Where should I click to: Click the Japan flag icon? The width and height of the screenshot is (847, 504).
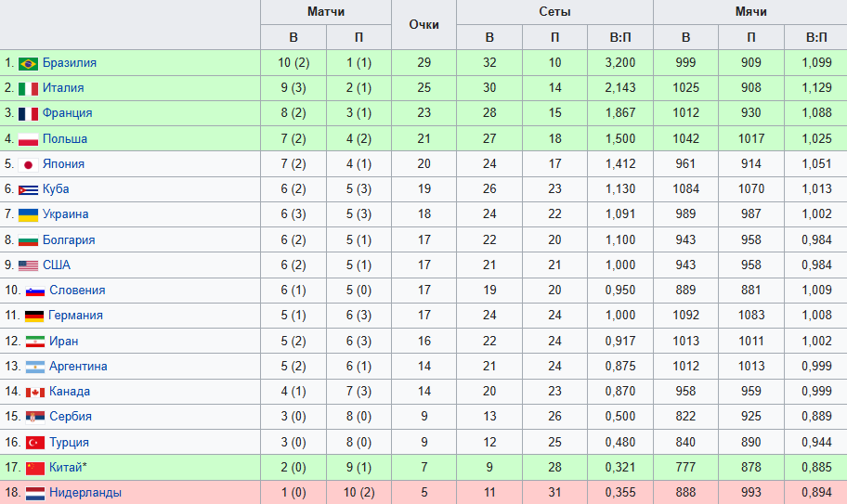click(28, 164)
